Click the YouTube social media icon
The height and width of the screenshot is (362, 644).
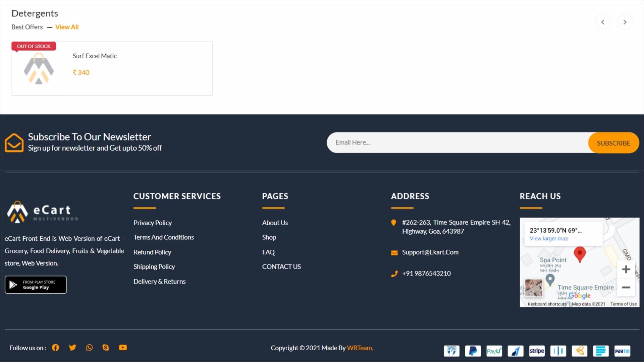pos(123,347)
